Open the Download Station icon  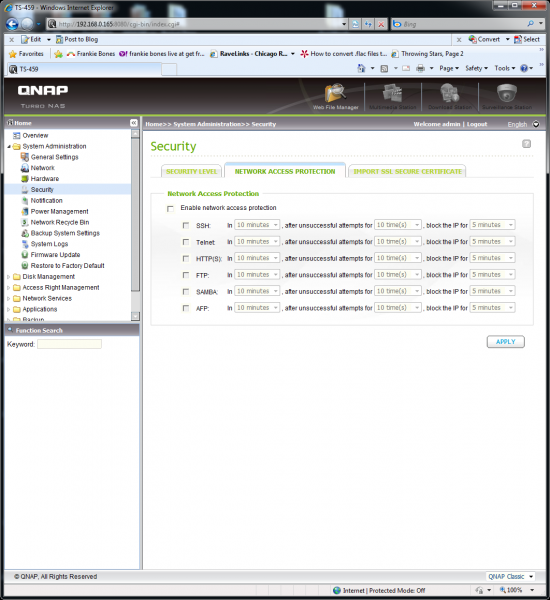(449, 97)
